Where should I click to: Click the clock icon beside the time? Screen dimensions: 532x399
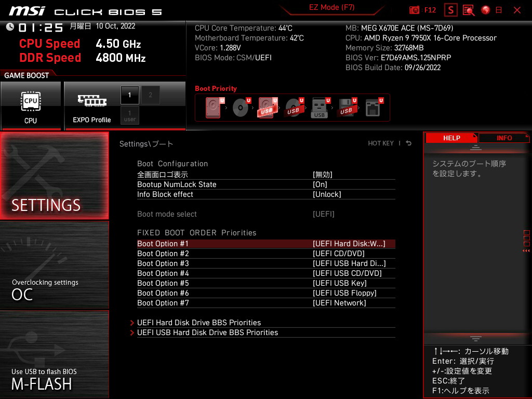point(10,27)
